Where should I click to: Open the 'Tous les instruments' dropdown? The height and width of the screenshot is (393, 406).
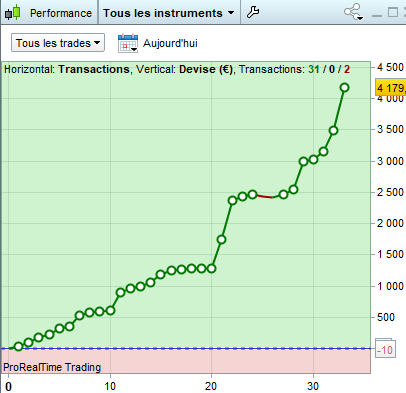tap(169, 13)
